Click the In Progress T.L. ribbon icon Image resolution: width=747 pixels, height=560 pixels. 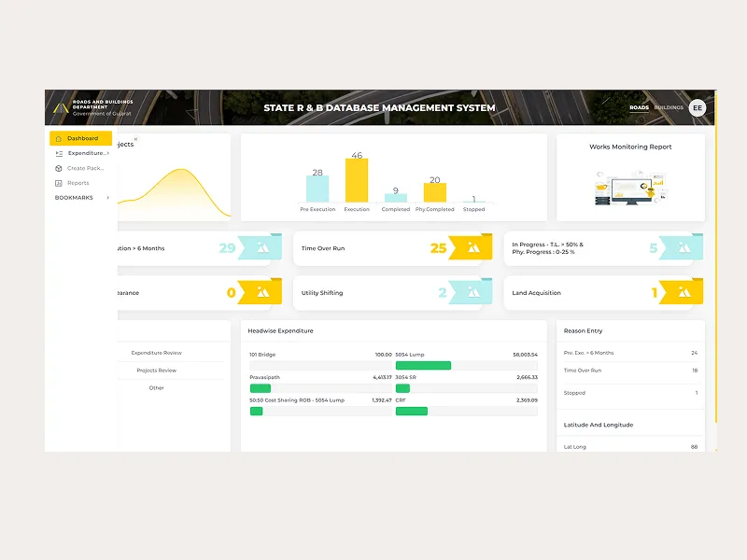684,248
